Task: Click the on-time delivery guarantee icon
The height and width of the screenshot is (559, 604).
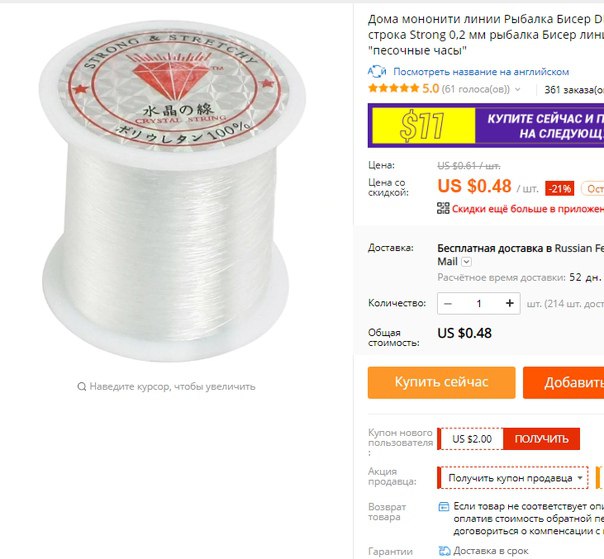Action: (444, 551)
